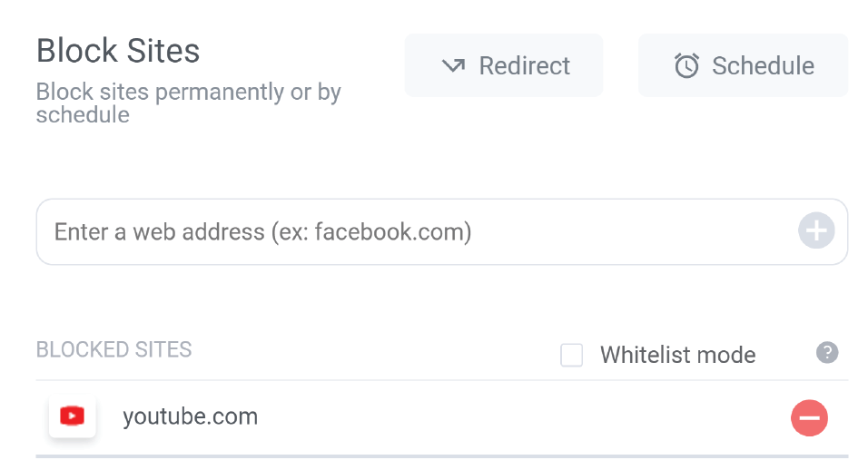Click the plus icon to add site
Screen dimensions: 868x460
click(x=816, y=230)
